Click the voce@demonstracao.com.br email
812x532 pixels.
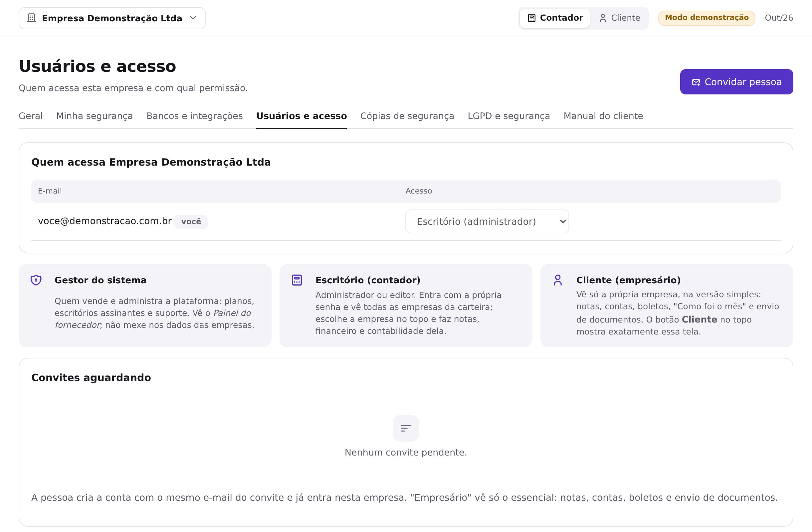105,221
